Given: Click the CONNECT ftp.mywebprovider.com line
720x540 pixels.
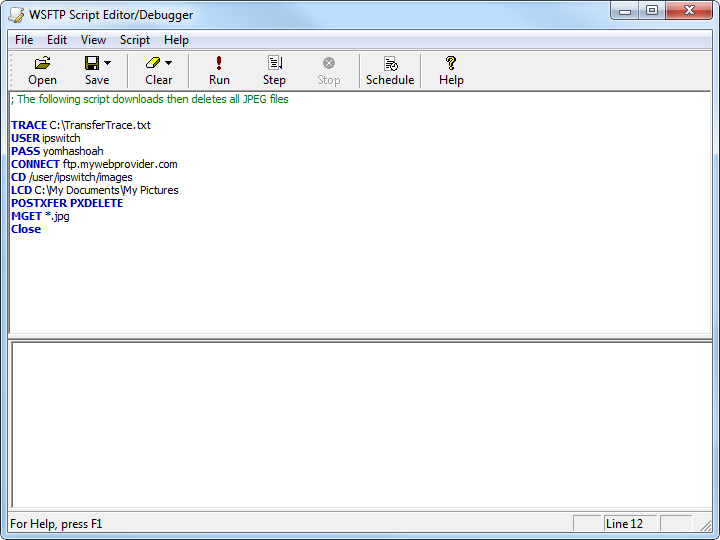Looking at the screenshot, I should click(94, 164).
